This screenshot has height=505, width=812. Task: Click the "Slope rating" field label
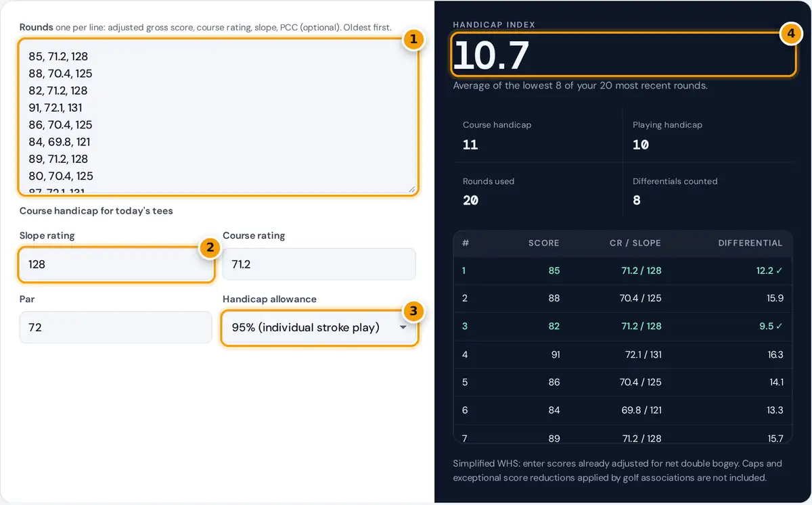tap(47, 235)
